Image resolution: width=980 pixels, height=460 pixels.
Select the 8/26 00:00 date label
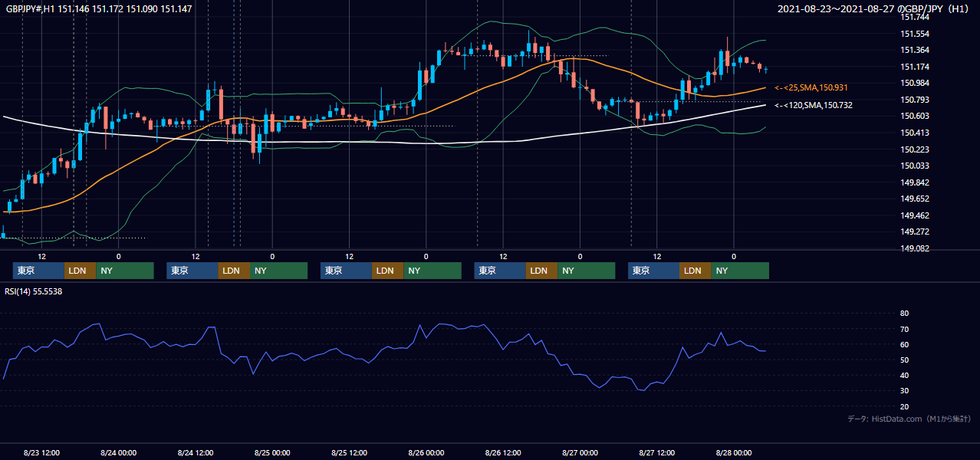point(426,452)
